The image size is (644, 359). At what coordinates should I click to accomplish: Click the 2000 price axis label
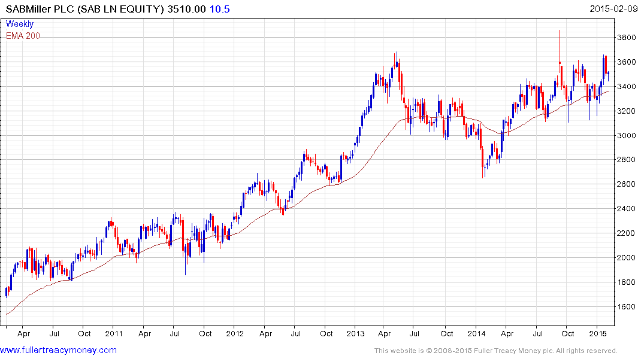point(627,258)
